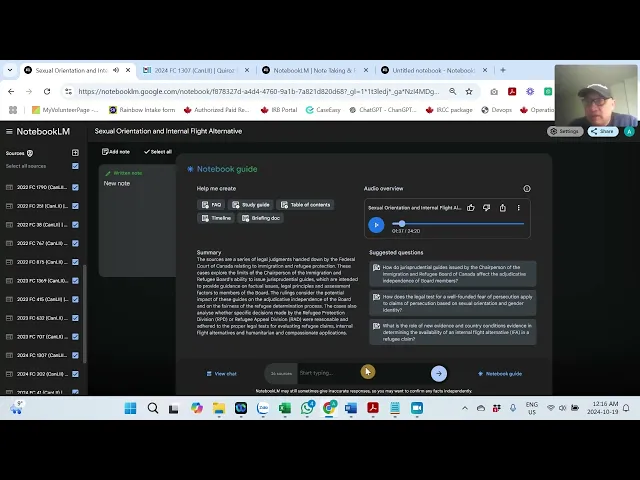Share the audio overview via share icon
The height and width of the screenshot is (480, 640).
[x=502, y=208]
